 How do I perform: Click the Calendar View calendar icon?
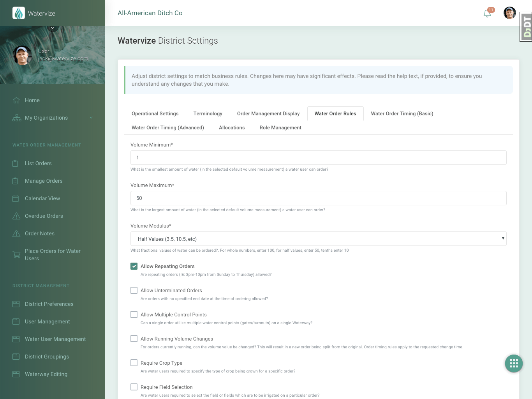16,198
